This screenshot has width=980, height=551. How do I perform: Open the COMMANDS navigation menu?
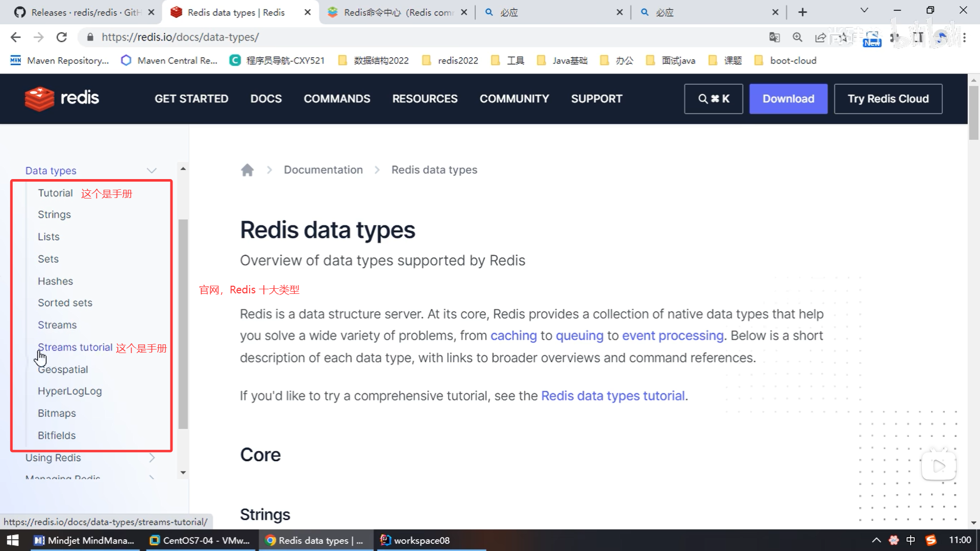337,98
